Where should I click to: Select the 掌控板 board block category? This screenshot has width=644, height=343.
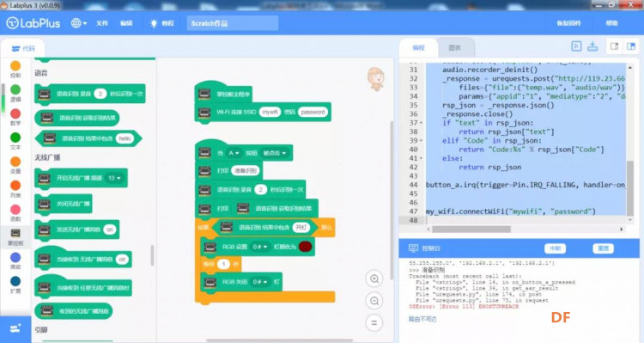(x=15, y=237)
